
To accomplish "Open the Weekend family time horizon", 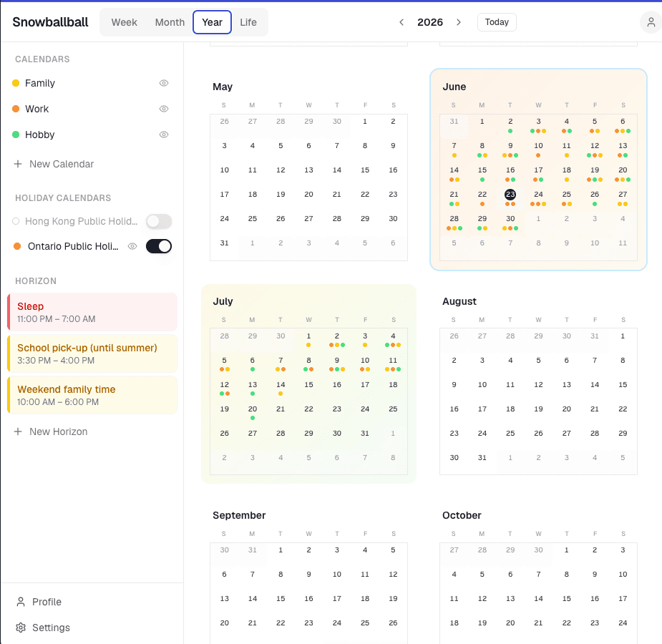I will tap(92, 395).
